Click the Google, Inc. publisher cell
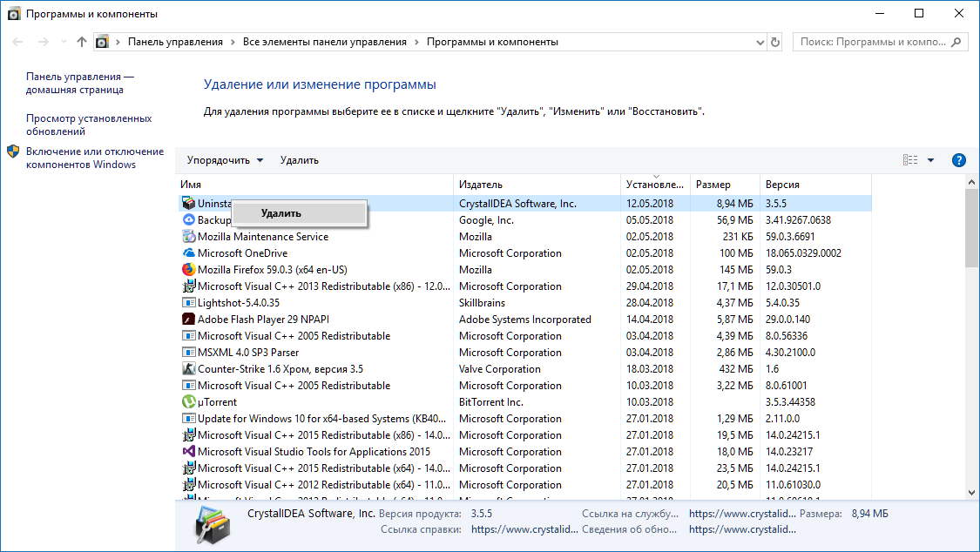The height and width of the screenshot is (552, 980). coord(486,219)
